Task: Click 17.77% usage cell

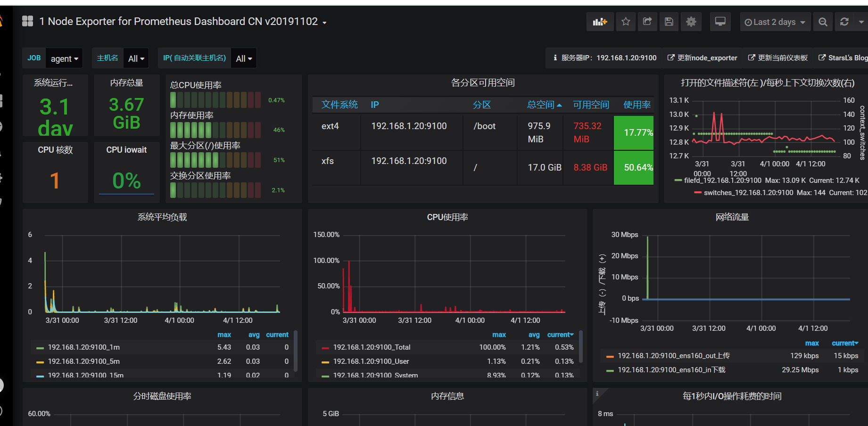Action: tap(634, 132)
